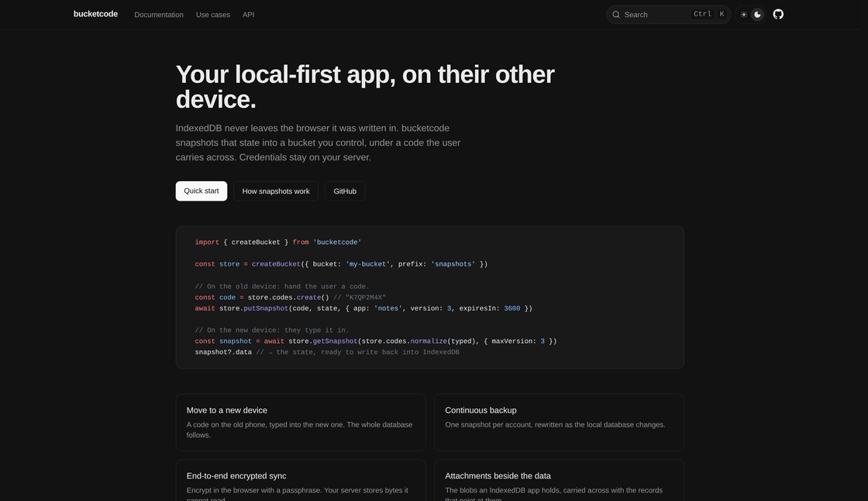Open the Move to a new device card
The height and width of the screenshot is (501, 868).
coord(300,422)
